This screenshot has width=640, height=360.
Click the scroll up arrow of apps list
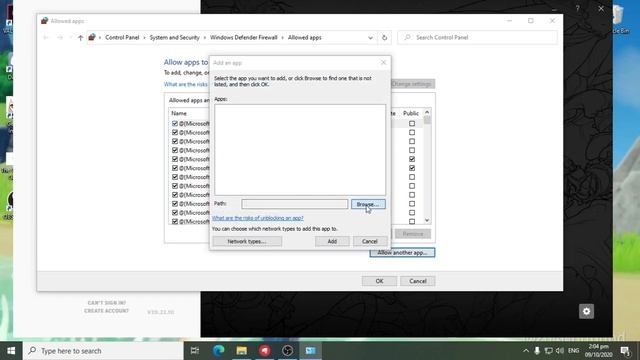427,112
